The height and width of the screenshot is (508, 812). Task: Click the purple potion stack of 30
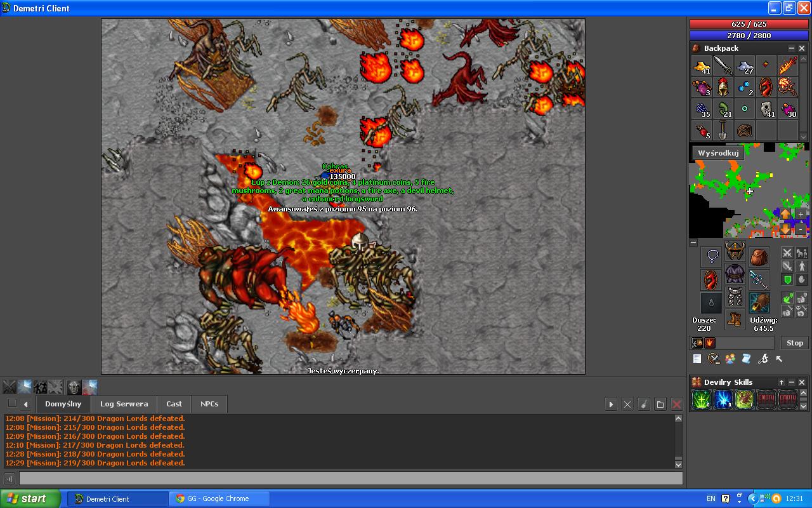(x=787, y=109)
